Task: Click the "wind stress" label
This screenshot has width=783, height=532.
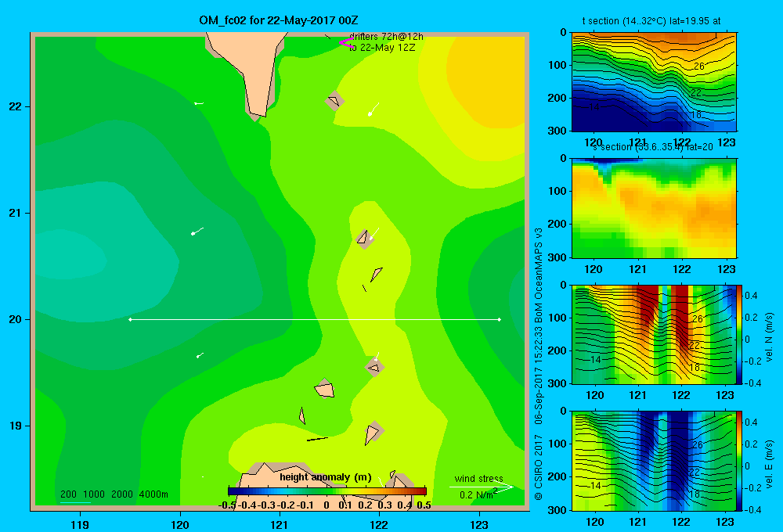Action: click(479, 478)
